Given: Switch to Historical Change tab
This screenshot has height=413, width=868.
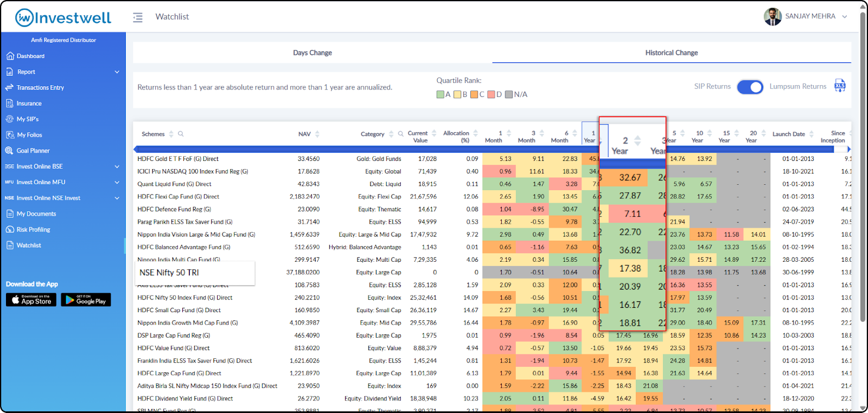Looking at the screenshot, I should tap(672, 53).
